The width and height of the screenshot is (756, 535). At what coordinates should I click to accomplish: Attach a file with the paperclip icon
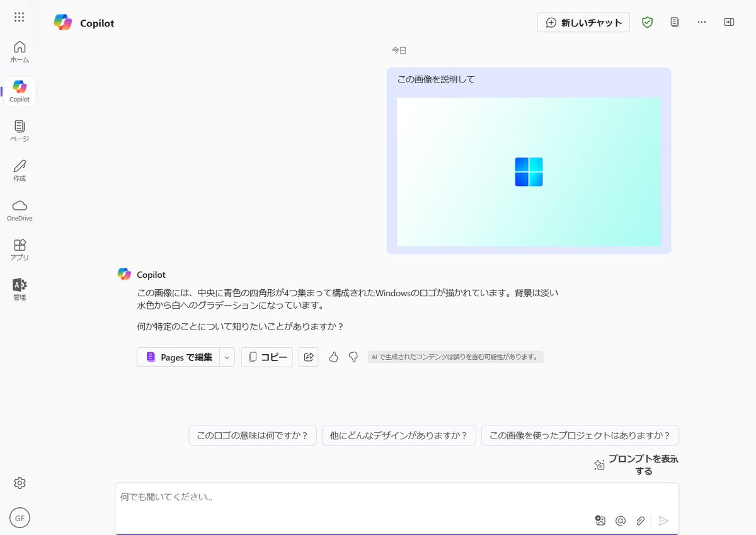pyautogui.click(x=640, y=521)
